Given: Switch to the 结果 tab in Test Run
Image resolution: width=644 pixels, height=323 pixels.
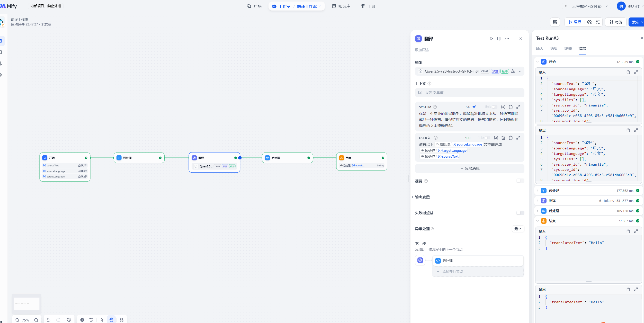Looking at the screenshot, I should 554,49.
